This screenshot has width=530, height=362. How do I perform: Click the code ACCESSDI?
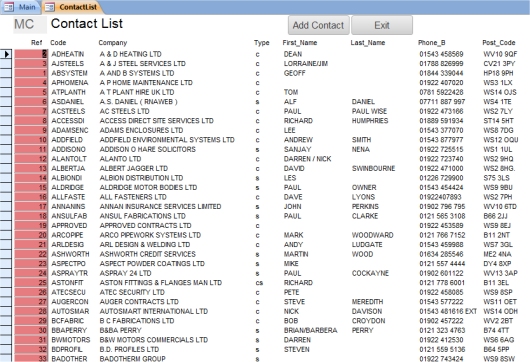pyautogui.click(x=68, y=121)
